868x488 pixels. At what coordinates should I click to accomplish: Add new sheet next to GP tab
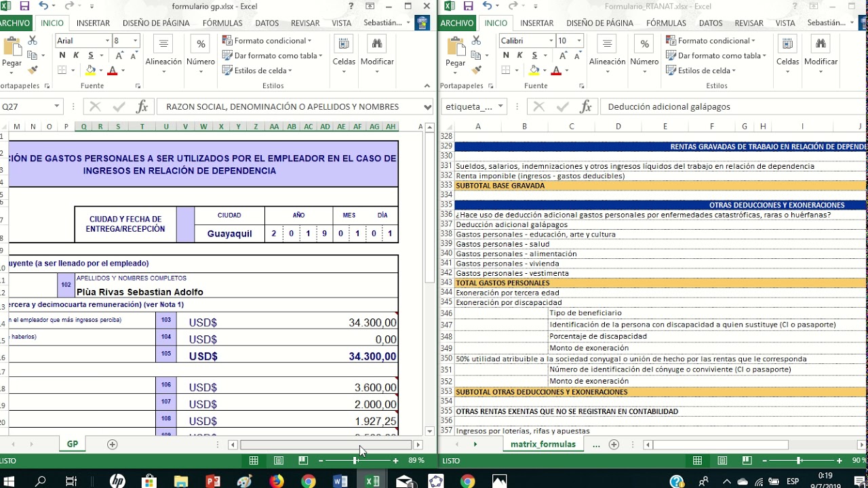pyautogui.click(x=113, y=445)
